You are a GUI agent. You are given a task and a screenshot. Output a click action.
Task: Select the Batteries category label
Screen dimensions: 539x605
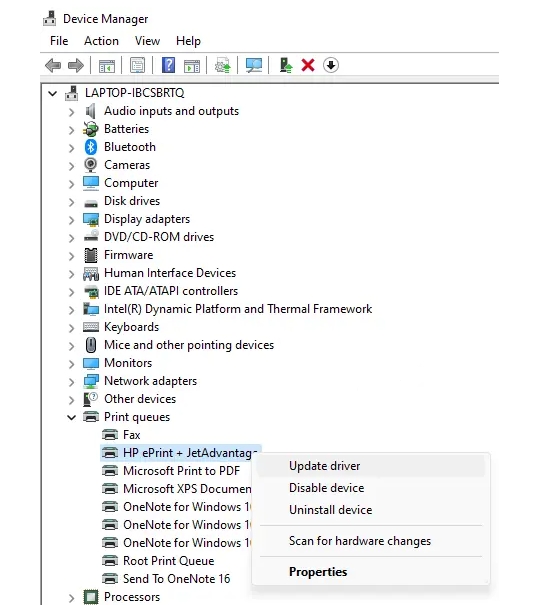click(x=127, y=129)
